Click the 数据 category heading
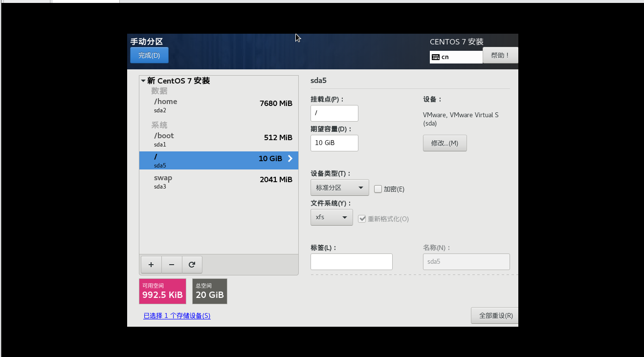The width and height of the screenshot is (644, 357). tap(159, 91)
